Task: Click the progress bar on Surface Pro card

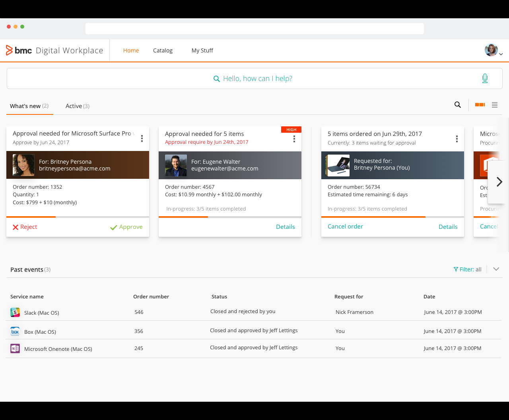Action: tap(78, 217)
